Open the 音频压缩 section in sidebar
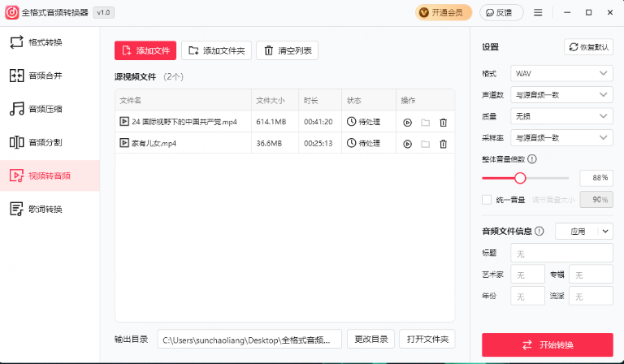The image size is (624, 364). click(50, 109)
